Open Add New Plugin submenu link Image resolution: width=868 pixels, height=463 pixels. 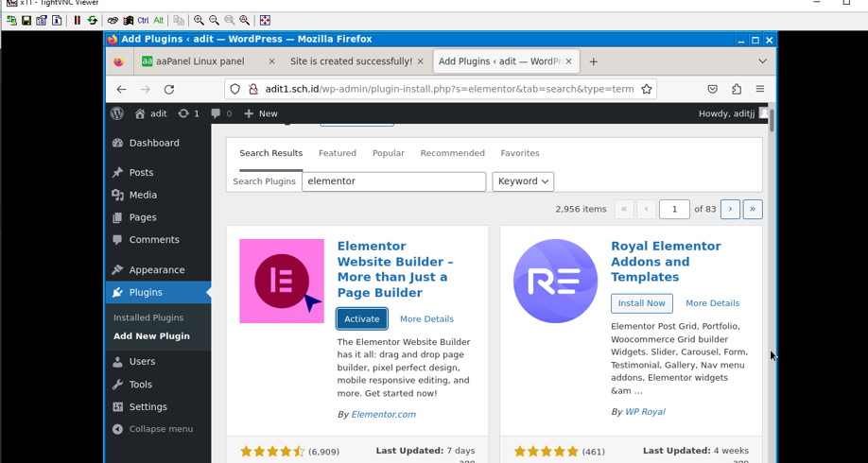click(x=151, y=335)
